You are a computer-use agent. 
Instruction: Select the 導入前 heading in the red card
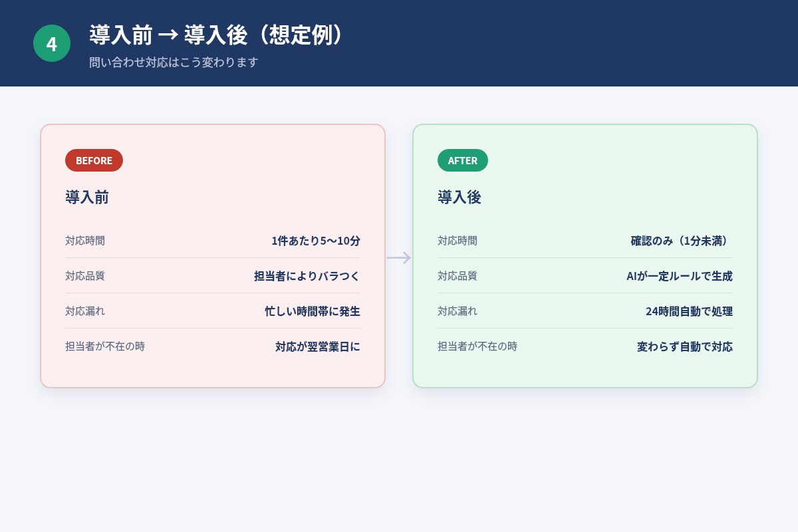click(87, 197)
